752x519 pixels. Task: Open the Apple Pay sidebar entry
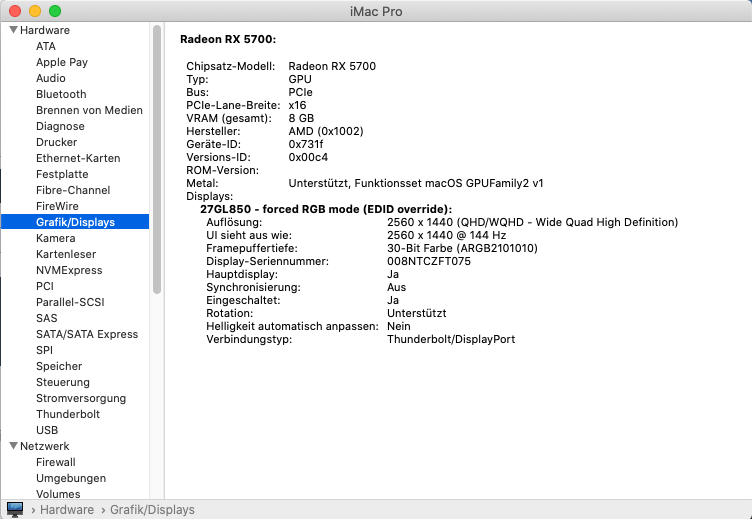click(62, 62)
